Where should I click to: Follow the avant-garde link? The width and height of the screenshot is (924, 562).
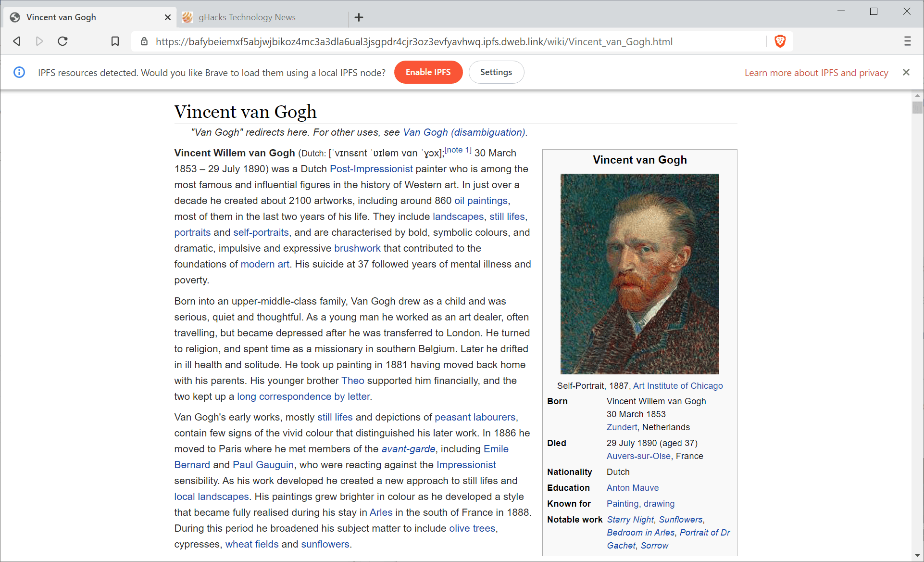(409, 449)
